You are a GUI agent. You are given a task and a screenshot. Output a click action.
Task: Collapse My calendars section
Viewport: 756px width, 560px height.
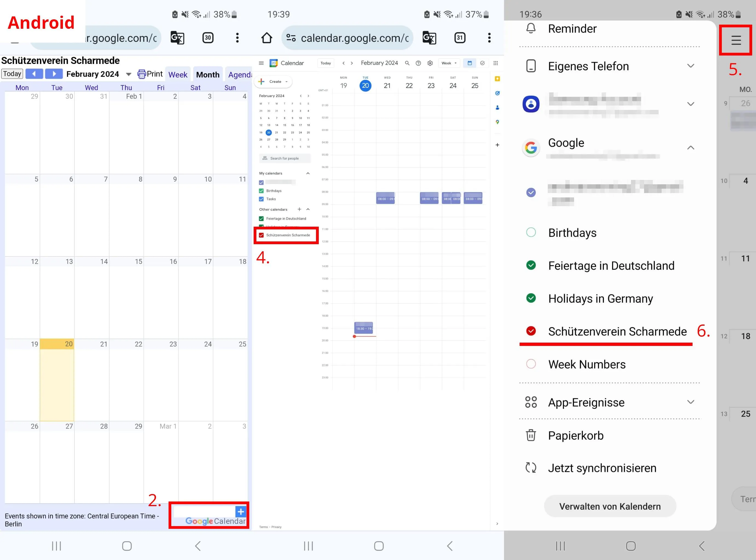pos(308,173)
